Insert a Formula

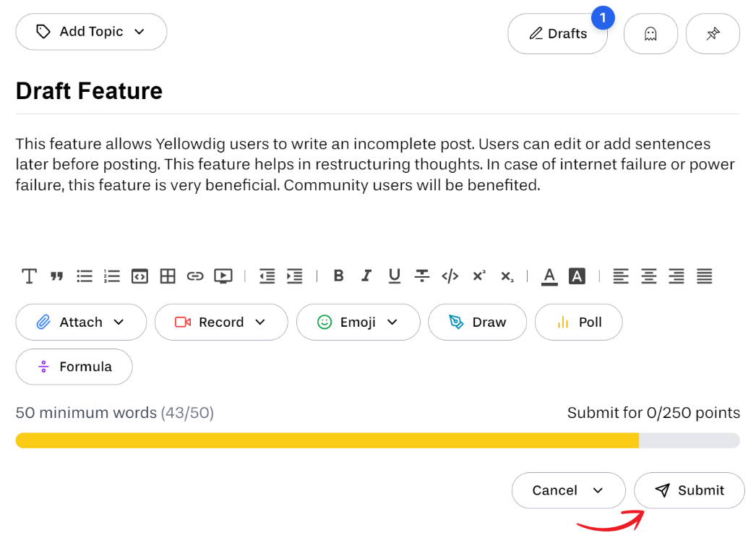coord(74,367)
